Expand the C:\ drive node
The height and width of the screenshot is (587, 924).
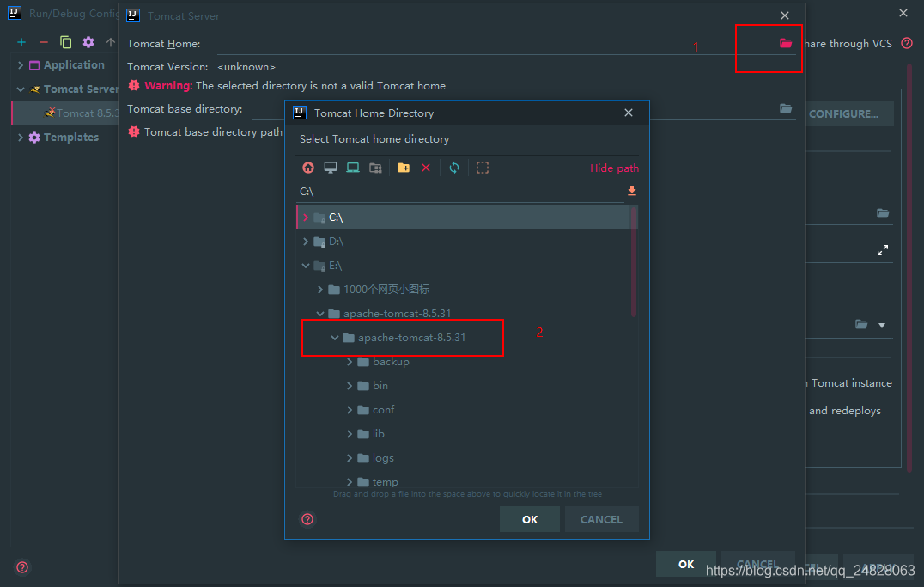(x=306, y=217)
